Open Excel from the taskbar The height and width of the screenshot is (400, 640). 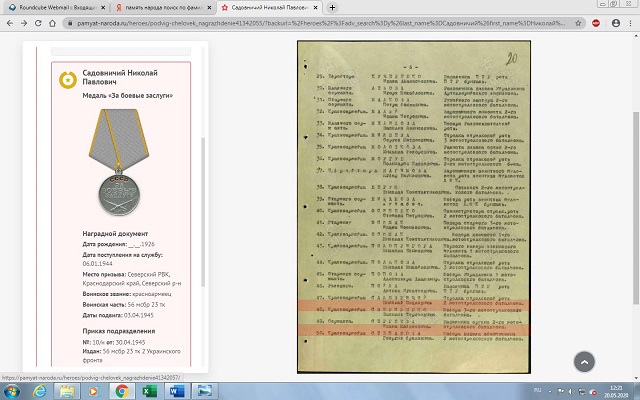point(150,391)
